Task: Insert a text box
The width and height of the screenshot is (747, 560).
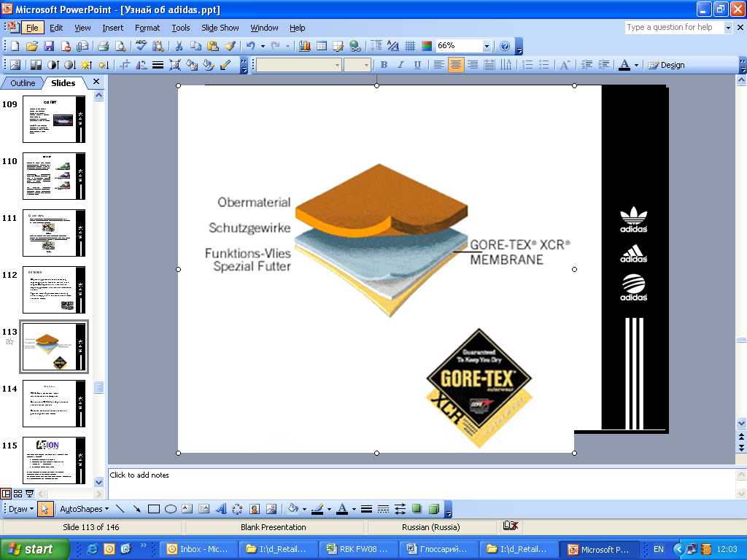Action: pyautogui.click(x=187, y=509)
